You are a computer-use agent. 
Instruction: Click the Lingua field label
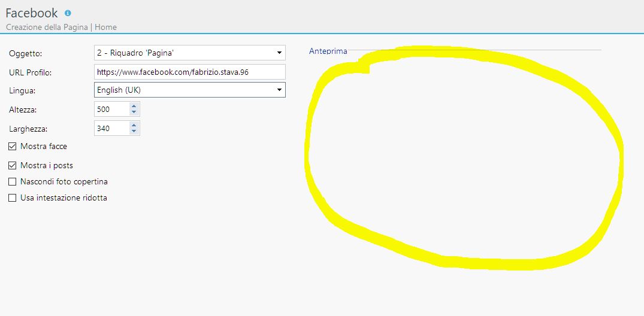click(x=22, y=91)
